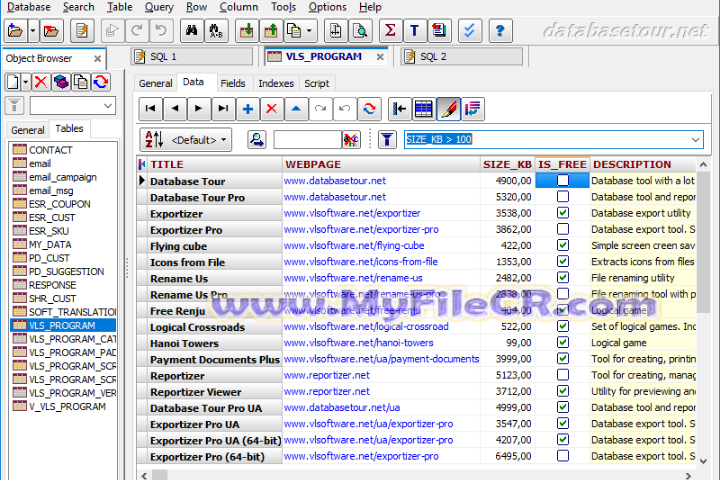Image resolution: width=720 pixels, height=480 pixels.
Task: Click the export data green up-arrow icon
Action: [x=271, y=31]
